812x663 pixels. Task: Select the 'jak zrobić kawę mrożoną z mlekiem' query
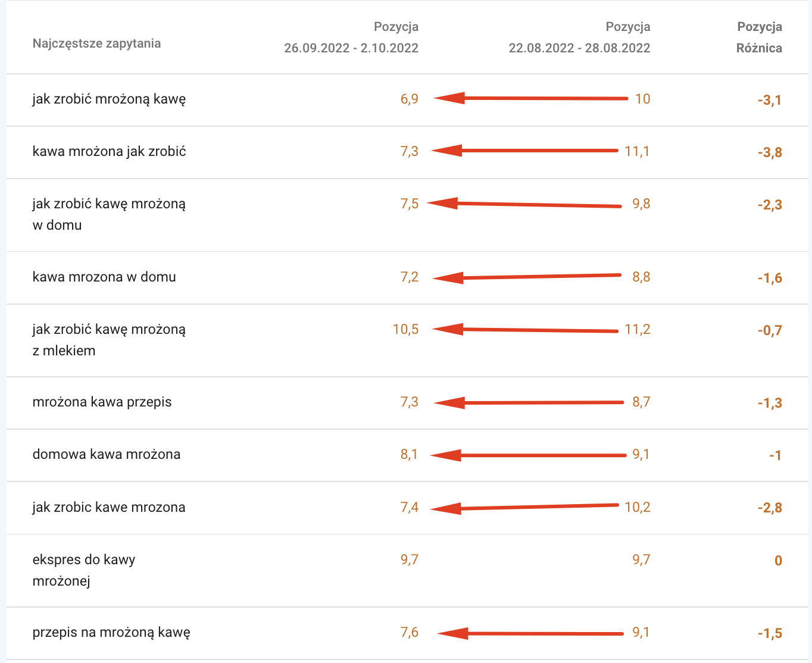pos(109,340)
